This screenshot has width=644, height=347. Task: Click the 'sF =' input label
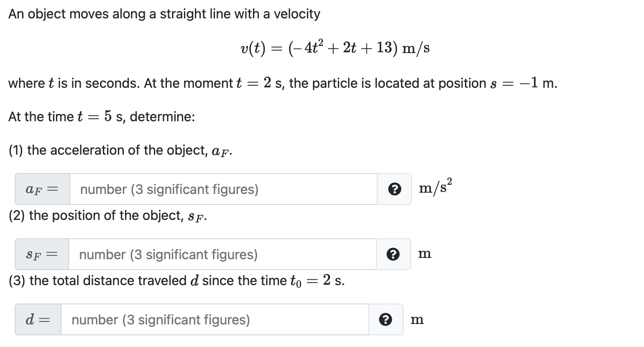[x=42, y=255]
